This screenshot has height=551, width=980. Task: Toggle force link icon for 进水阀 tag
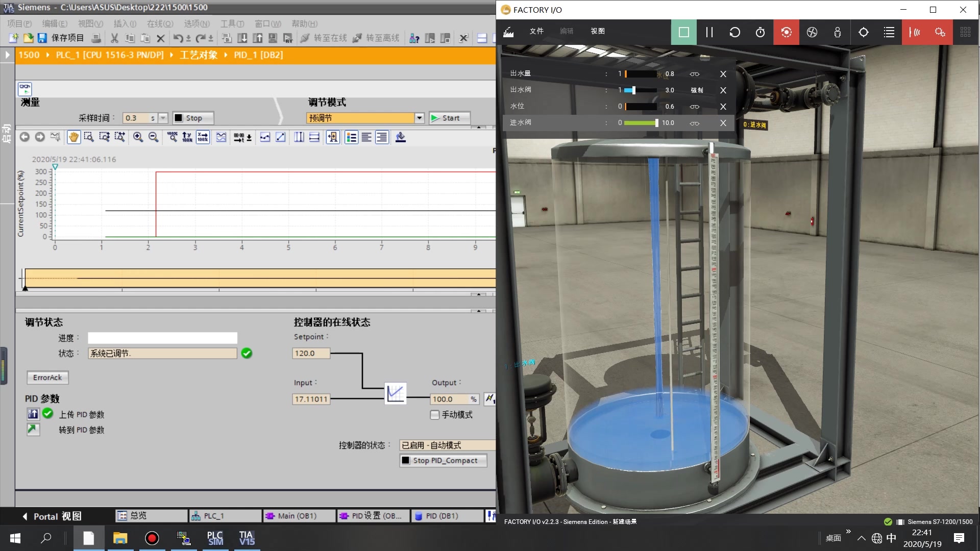pyautogui.click(x=694, y=123)
